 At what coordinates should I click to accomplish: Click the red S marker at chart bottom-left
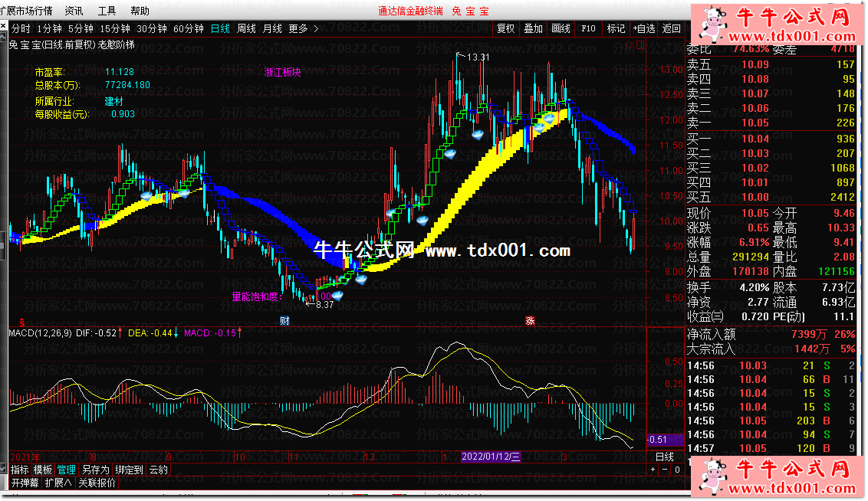[x=22, y=321]
